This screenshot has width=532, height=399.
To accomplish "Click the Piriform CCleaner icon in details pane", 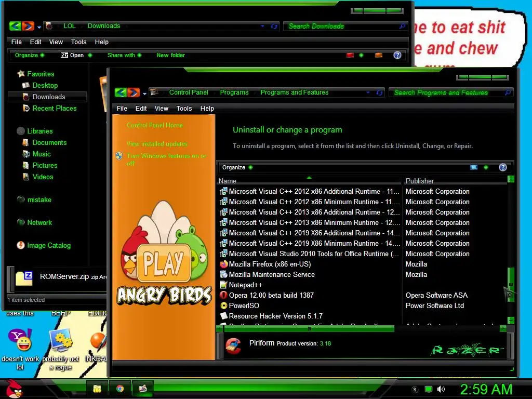I will pyautogui.click(x=233, y=346).
